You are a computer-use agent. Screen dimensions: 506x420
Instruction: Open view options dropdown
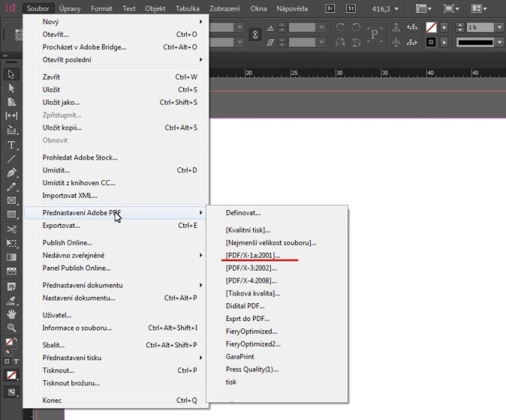(x=424, y=9)
